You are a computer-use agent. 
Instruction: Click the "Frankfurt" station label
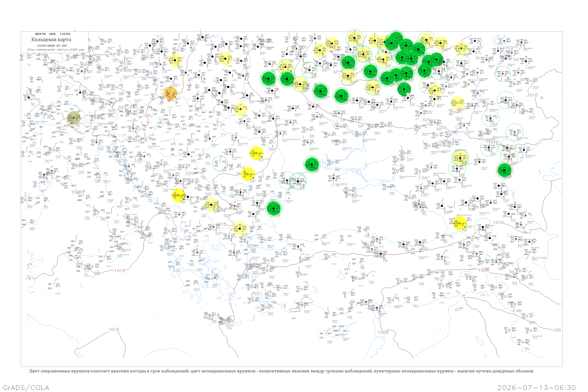coord(87,77)
